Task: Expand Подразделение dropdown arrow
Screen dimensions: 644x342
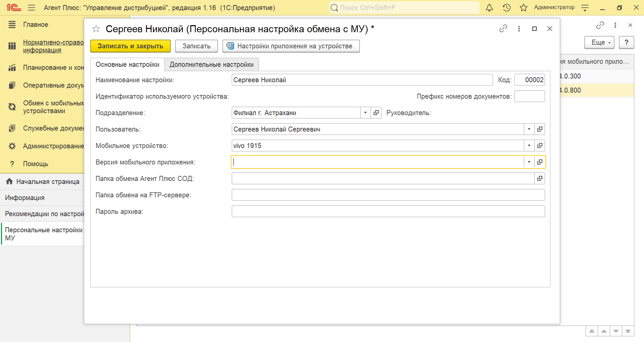Action: pyautogui.click(x=365, y=113)
